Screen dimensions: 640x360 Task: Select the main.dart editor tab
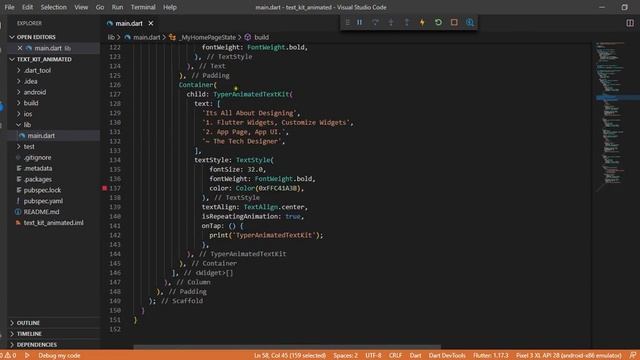[129, 24]
